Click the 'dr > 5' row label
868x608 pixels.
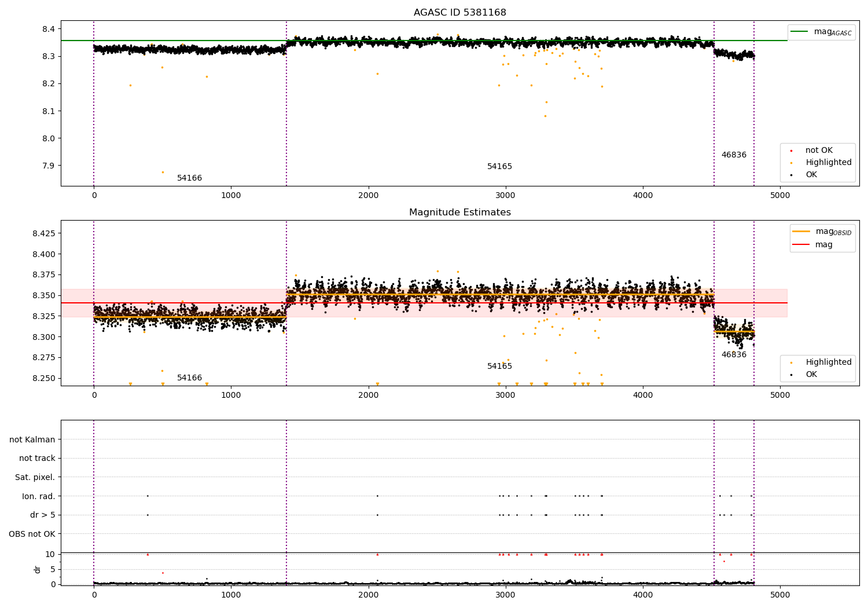(43, 515)
